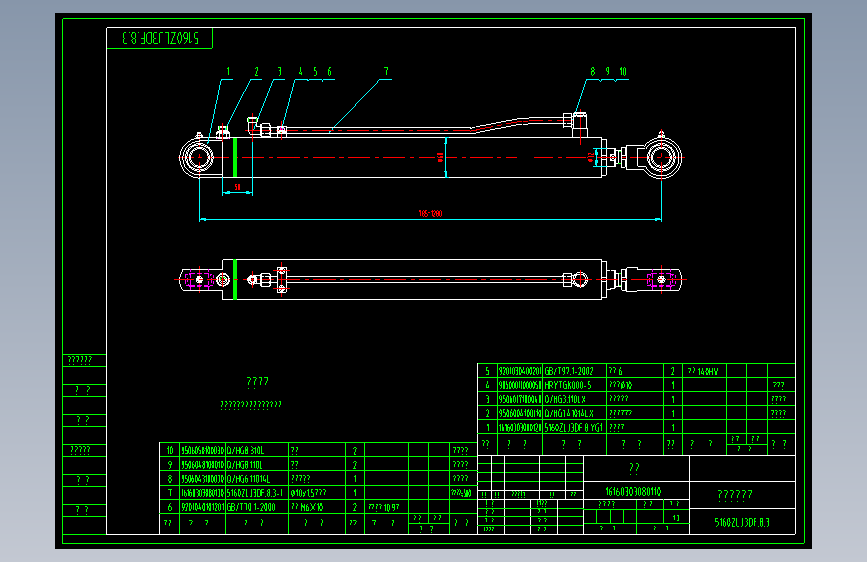
Task: Click callout number 8 leader label
Action: click(592, 71)
